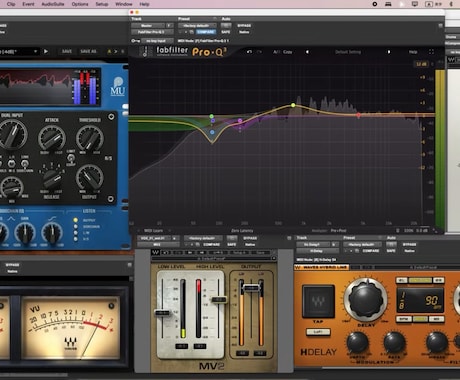Viewport: 460px width, 380px height.
Task: Open factory default preset menu in Pro-Q 3 window
Action: coord(197,26)
